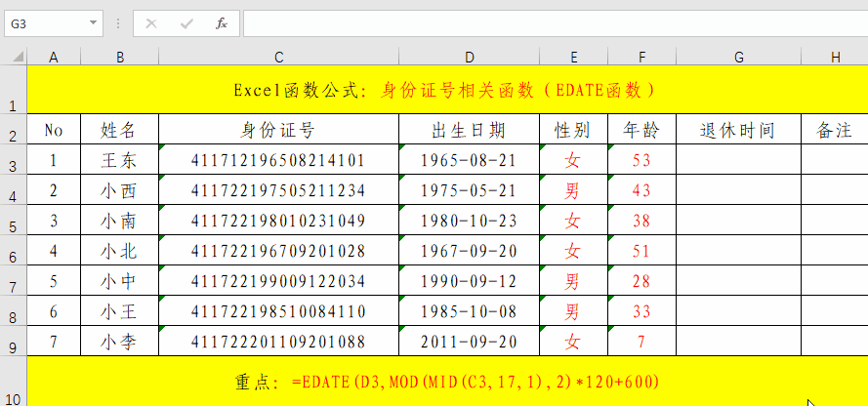Select empty 退休时间 cell for 王东
The image size is (868, 406).
click(x=738, y=160)
